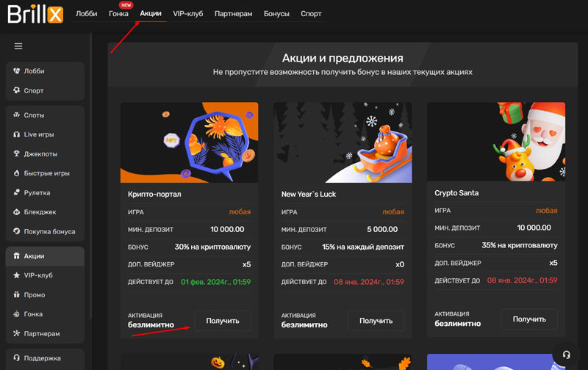This screenshot has width=588, height=370.
Task: Open the headset support chat icon
Action: pyautogui.click(x=566, y=354)
